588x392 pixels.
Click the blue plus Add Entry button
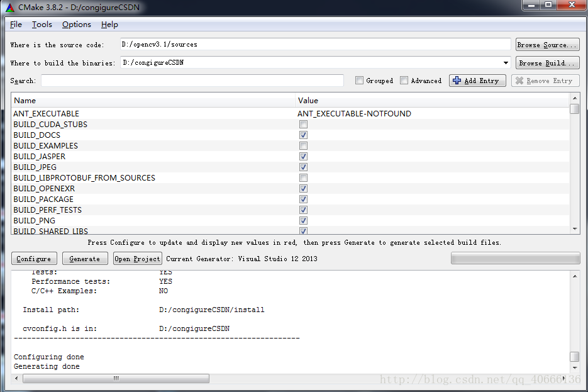(477, 81)
